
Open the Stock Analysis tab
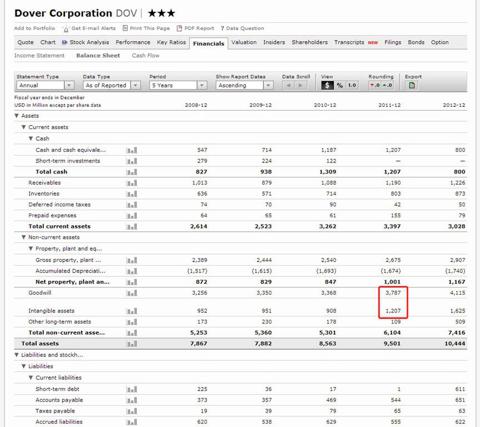(x=86, y=42)
